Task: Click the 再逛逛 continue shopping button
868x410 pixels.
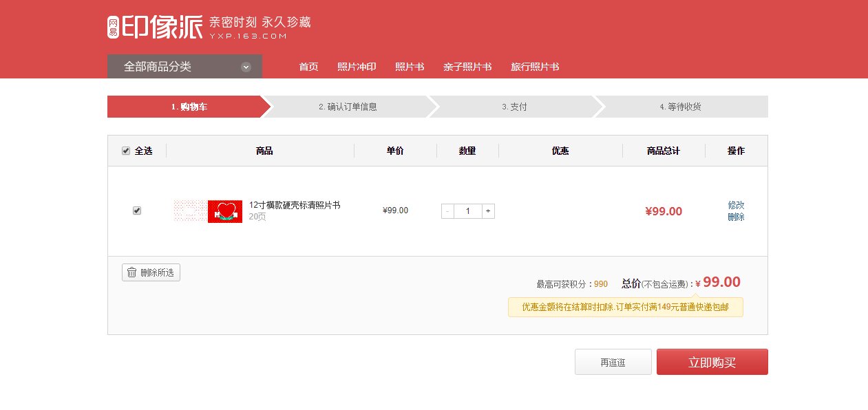Action: tap(613, 361)
